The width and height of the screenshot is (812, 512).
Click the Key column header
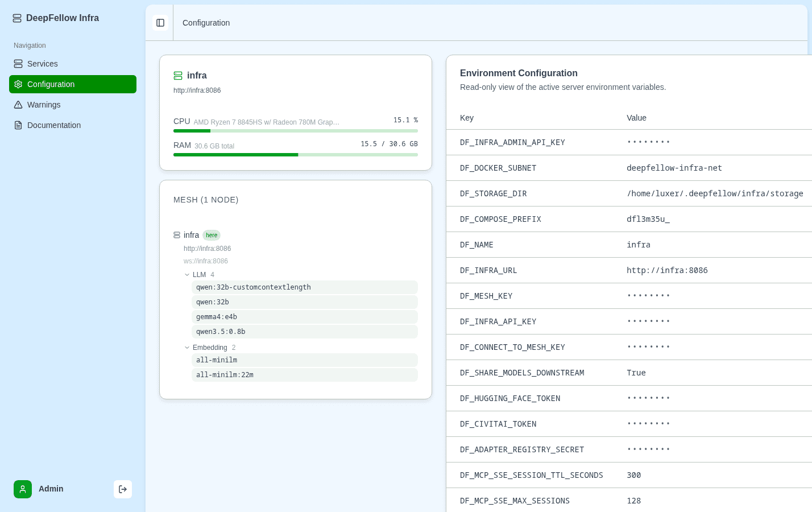tap(467, 118)
